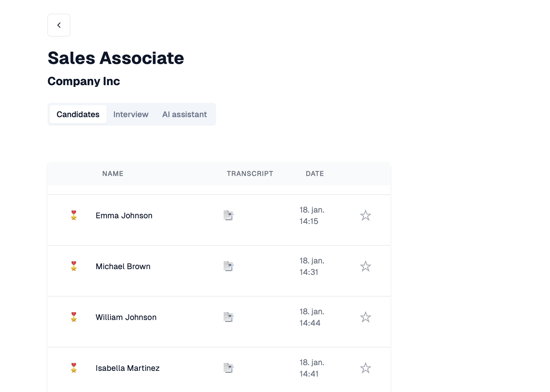
Task: Open Emma Johnson's transcript document
Action: tap(228, 215)
